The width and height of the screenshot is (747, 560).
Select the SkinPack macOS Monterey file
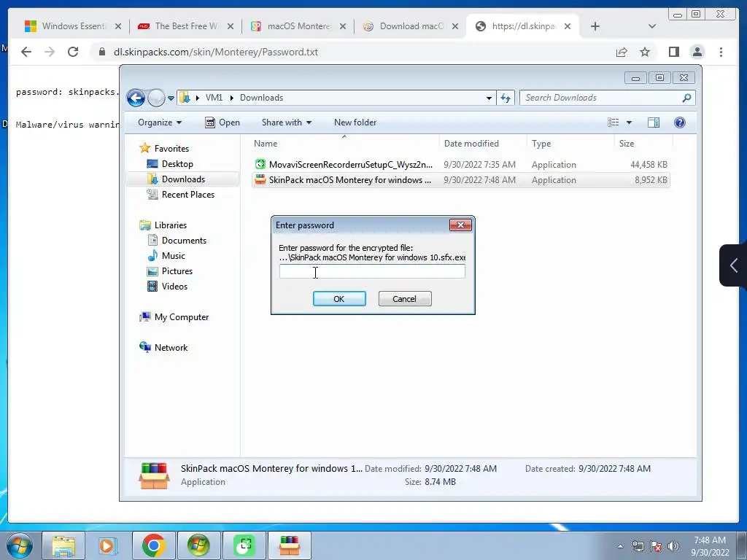(461, 180)
